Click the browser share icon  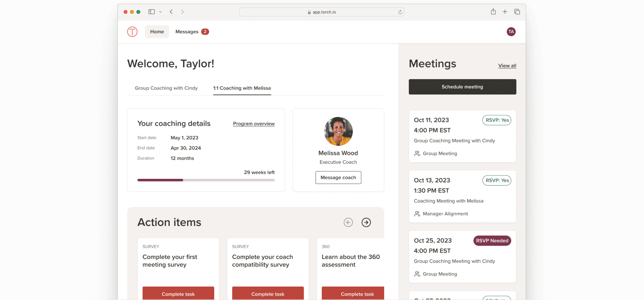[x=493, y=11]
